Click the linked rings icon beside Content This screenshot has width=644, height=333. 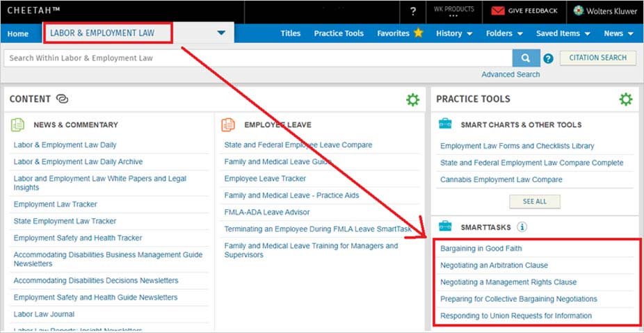pyautogui.click(x=62, y=99)
